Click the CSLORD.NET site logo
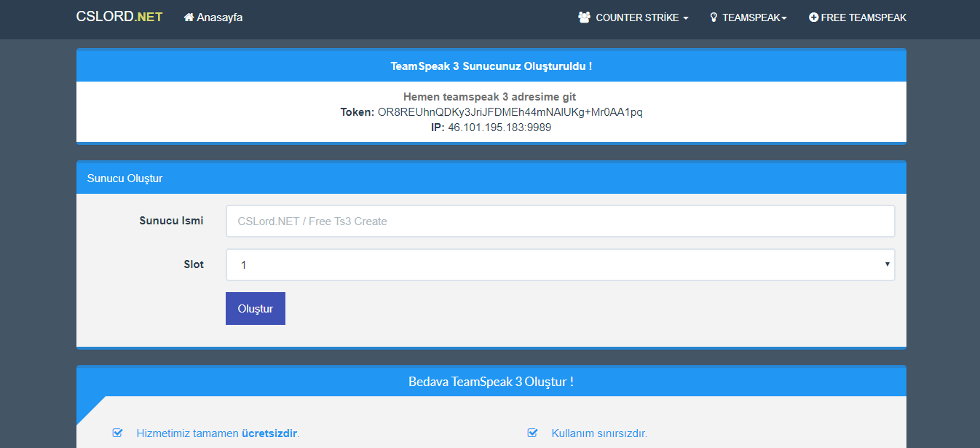The height and width of the screenshot is (448, 980). (x=119, y=17)
